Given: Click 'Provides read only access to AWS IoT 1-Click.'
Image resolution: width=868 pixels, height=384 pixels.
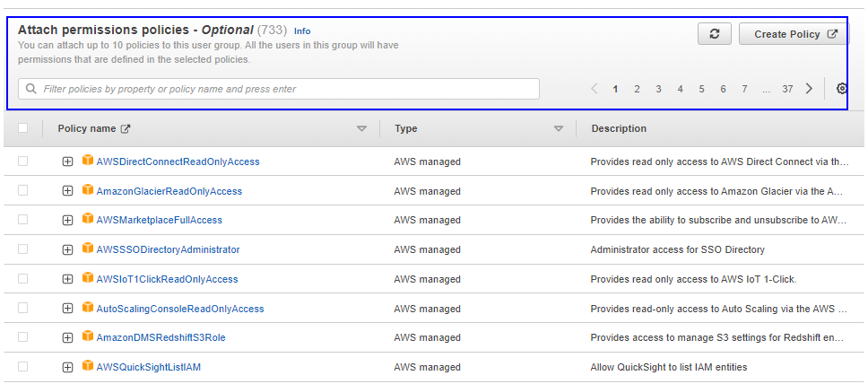Looking at the screenshot, I should tap(694, 279).
